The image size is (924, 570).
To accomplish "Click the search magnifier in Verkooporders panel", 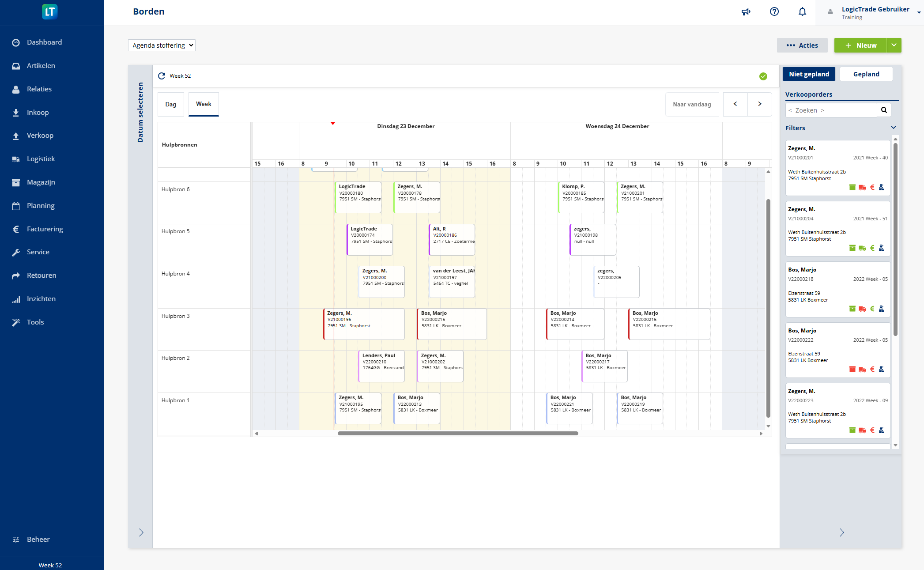I will (x=884, y=109).
